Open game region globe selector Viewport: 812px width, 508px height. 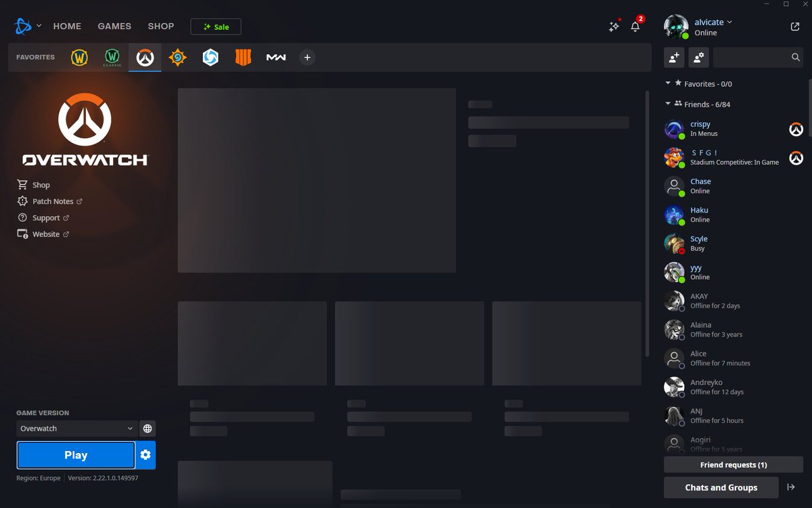pos(148,429)
